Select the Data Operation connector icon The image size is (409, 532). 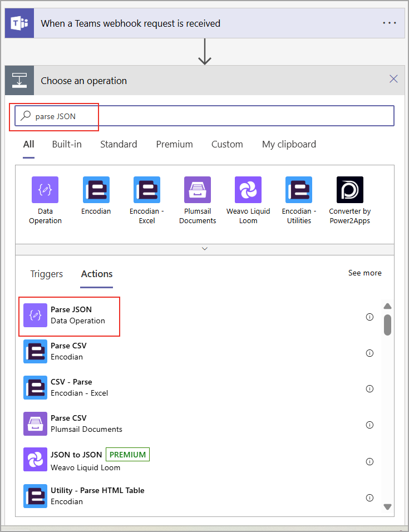point(45,190)
